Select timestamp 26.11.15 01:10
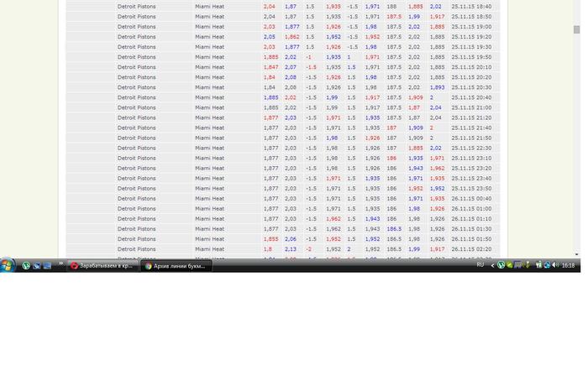The width and height of the screenshot is (588, 375). coord(471,219)
